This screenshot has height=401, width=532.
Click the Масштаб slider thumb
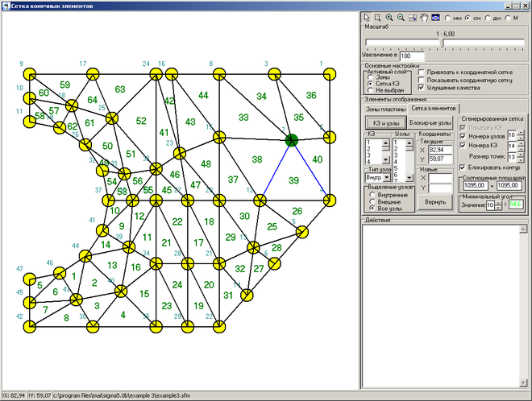pyautogui.click(x=442, y=43)
